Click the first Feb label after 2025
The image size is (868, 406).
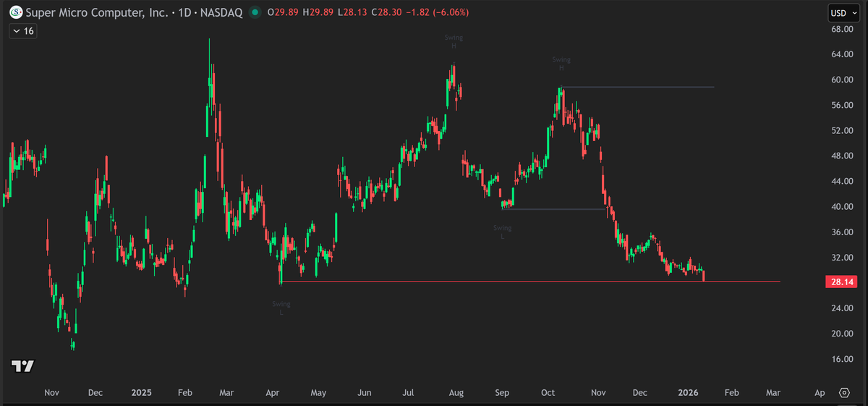click(x=184, y=393)
